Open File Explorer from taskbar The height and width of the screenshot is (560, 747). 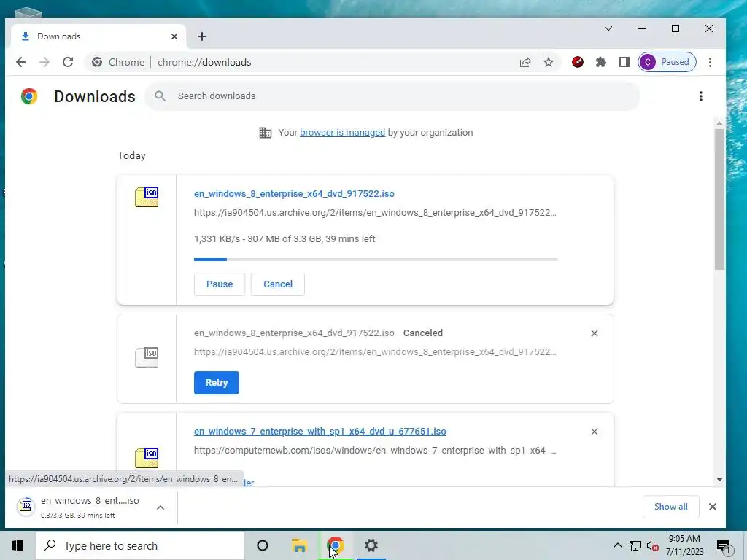tap(299, 545)
